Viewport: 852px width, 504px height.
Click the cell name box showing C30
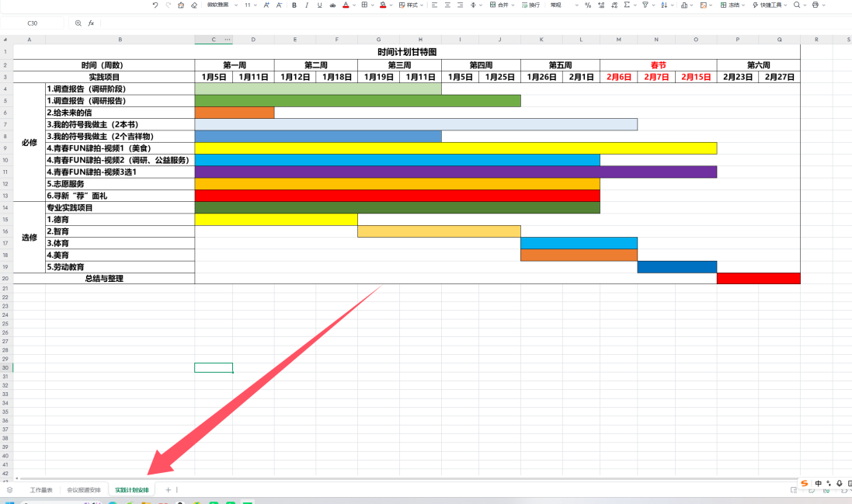coord(33,23)
